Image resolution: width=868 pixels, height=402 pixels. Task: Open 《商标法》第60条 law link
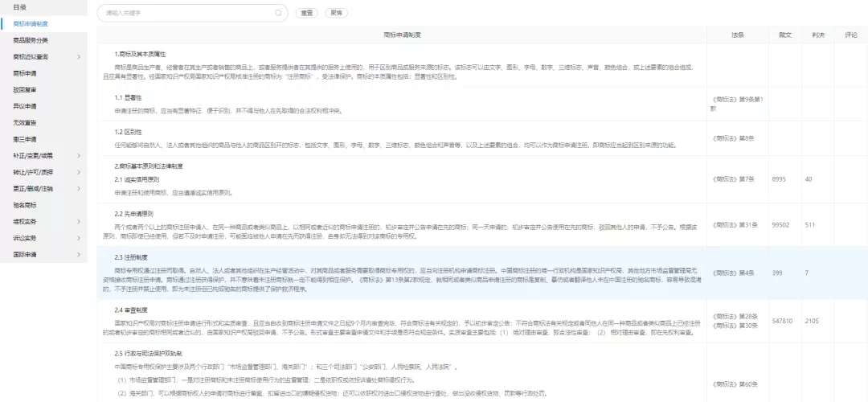tap(735, 384)
